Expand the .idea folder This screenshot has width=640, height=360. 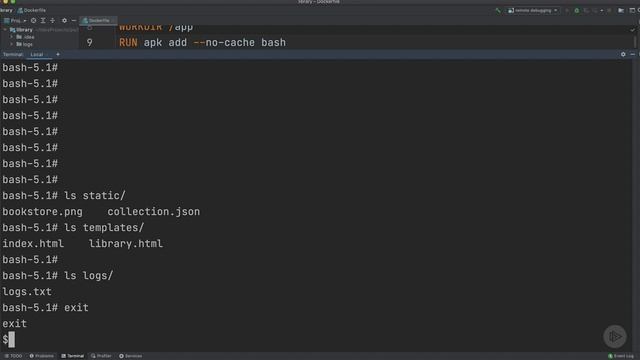point(12,37)
